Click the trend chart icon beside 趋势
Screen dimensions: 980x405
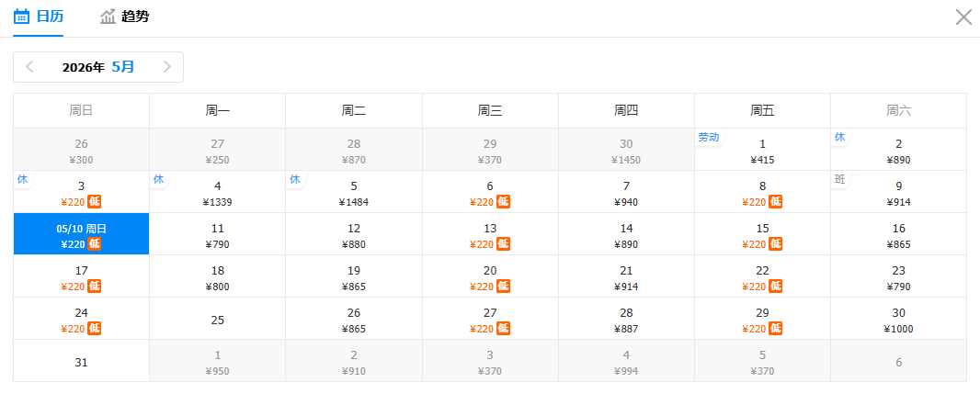click(108, 17)
